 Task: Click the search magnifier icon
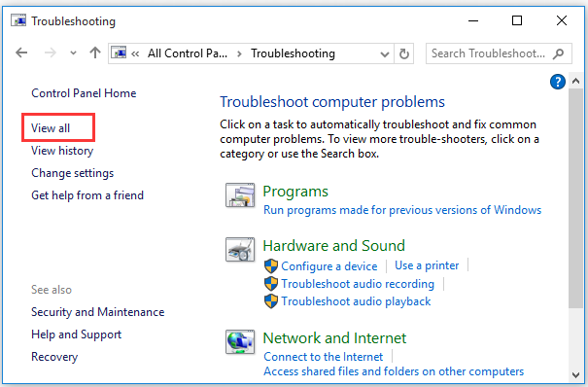[559, 53]
